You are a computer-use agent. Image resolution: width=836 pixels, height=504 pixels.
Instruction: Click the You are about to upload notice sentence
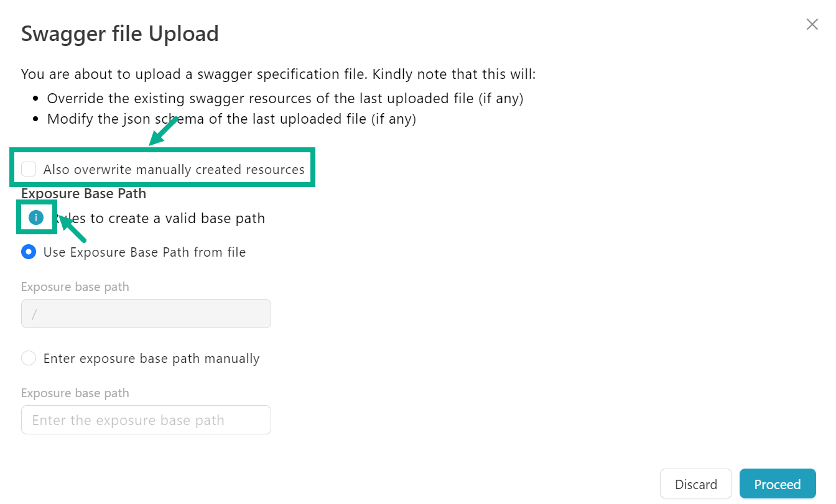click(278, 75)
